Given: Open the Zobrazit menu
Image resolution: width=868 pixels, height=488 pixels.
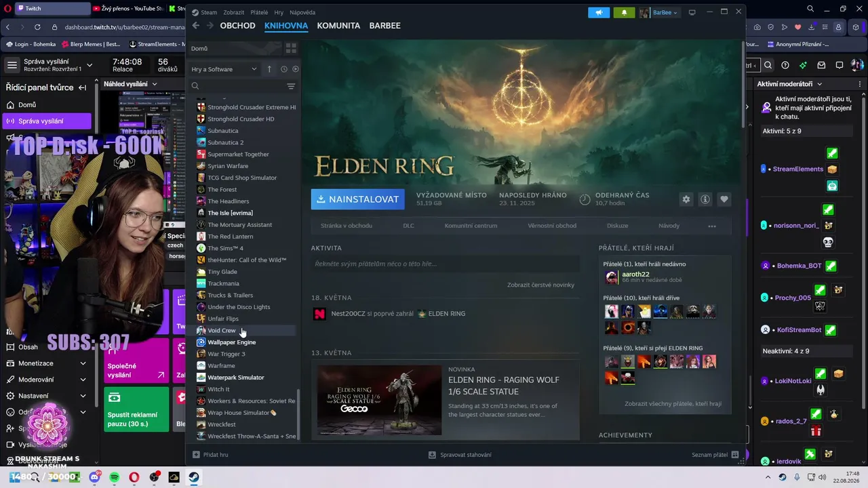Looking at the screenshot, I should point(233,12).
